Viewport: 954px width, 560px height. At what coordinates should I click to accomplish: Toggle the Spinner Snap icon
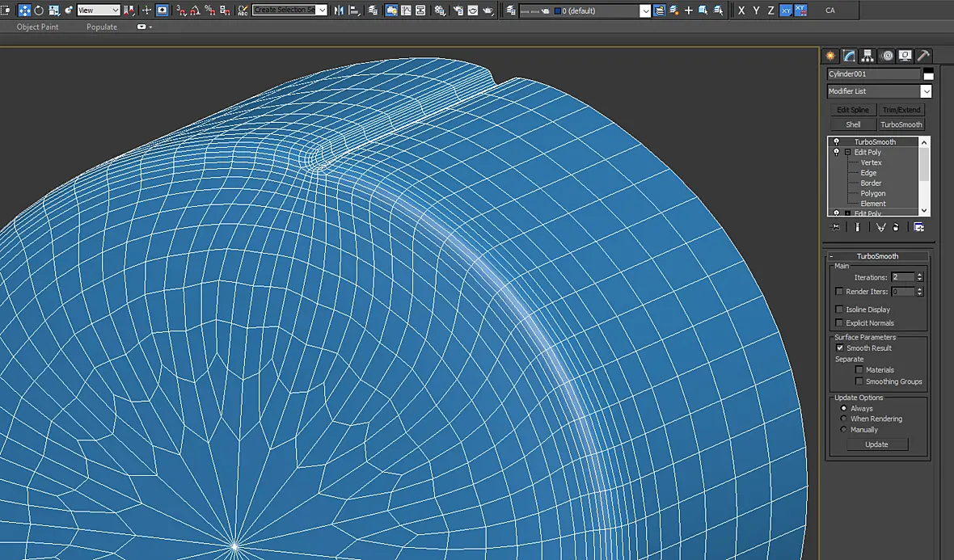click(x=225, y=11)
